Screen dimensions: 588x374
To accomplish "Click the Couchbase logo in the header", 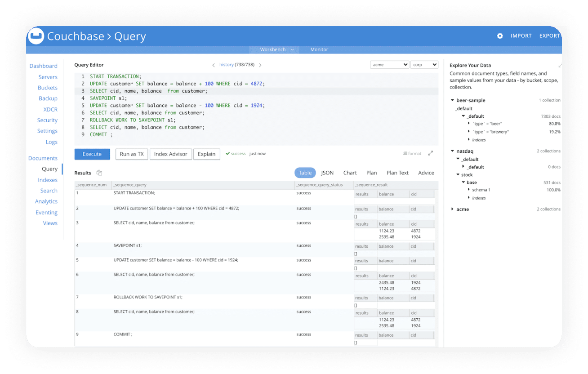I will [x=36, y=36].
